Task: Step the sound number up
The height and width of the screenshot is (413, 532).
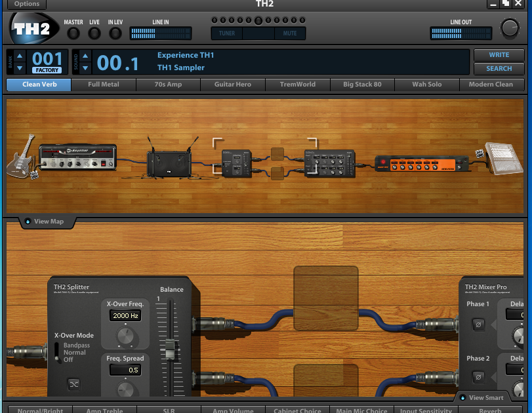Action: (85, 56)
